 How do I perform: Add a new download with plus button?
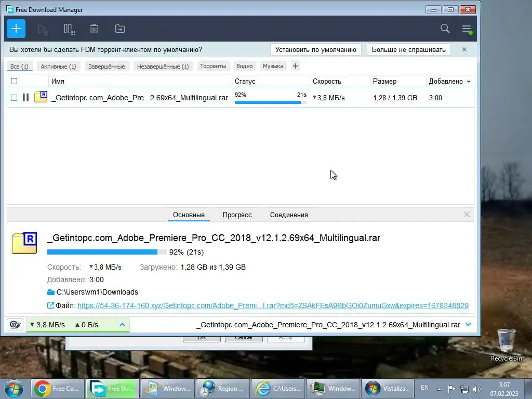coord(16,29)
